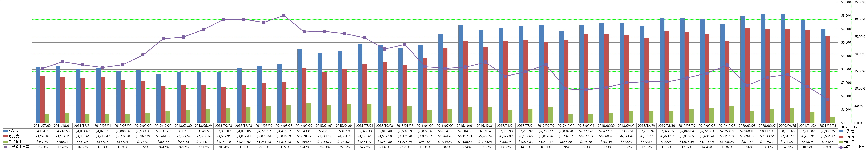Click the $2,805.39 total liabilities cell
Viewport: 868px width, 150px height.
point(204,137)
